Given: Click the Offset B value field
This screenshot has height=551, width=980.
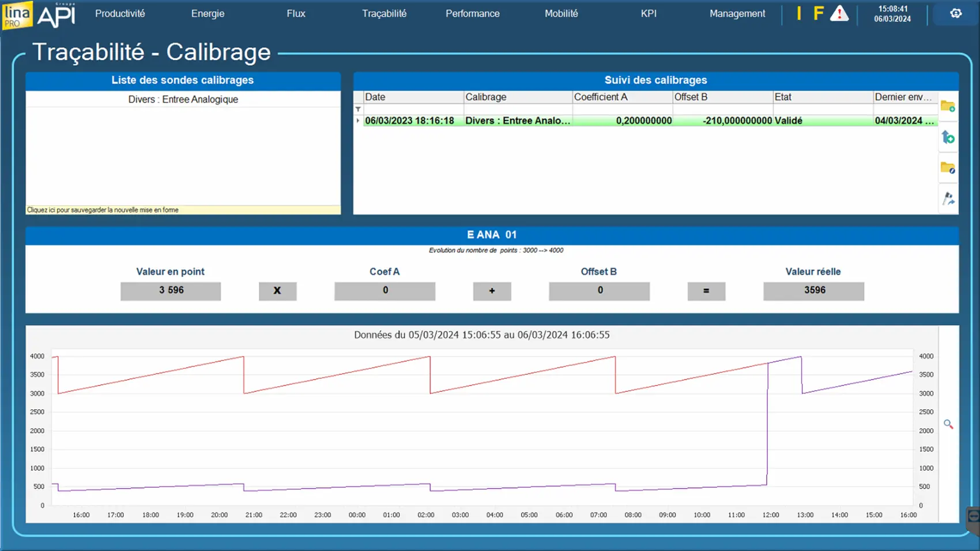Looking at the screenshot, I should click(599, 290).
